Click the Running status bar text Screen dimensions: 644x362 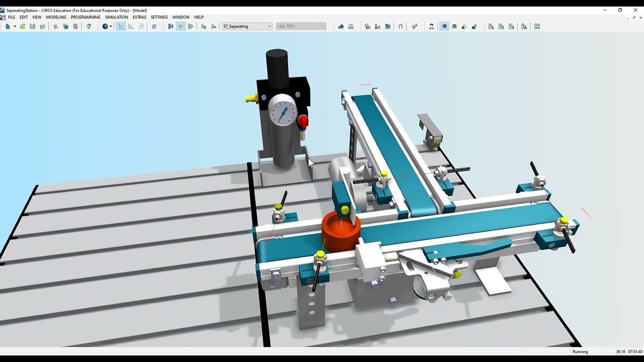(x=580, y=351)
